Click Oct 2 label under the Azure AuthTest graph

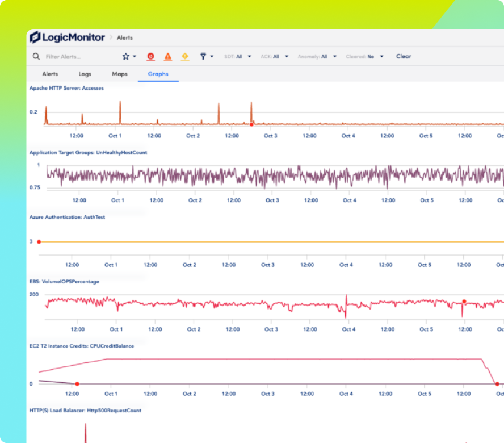pyautogui.click(x=190, y=265)
